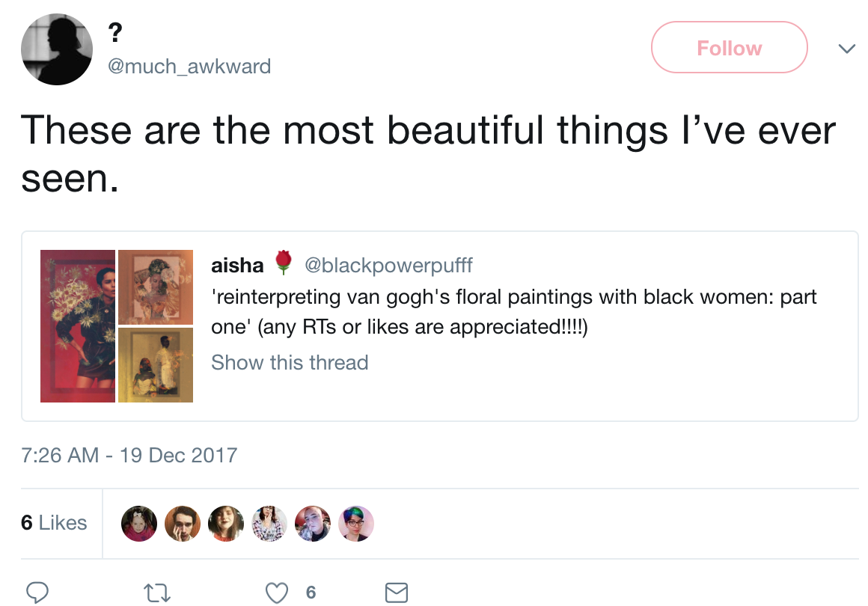Viewport: 868px width, 606px height.
Task: Open the bottom-right yellow painting thumbnail
Action: (x=156, y=365)
